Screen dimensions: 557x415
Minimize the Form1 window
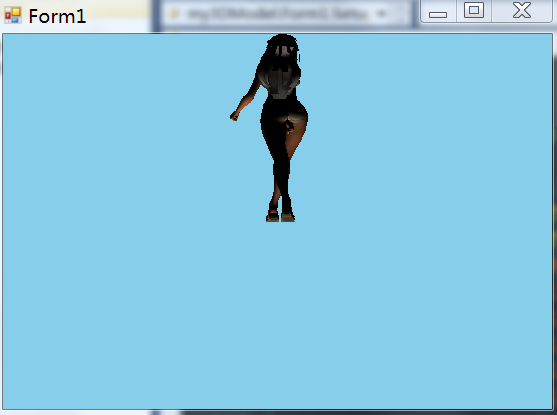pos(438,11)
